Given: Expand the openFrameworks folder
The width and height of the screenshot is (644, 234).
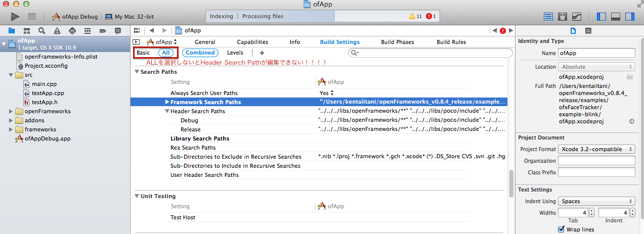Looking at the screenshot, I should point(12,111).
